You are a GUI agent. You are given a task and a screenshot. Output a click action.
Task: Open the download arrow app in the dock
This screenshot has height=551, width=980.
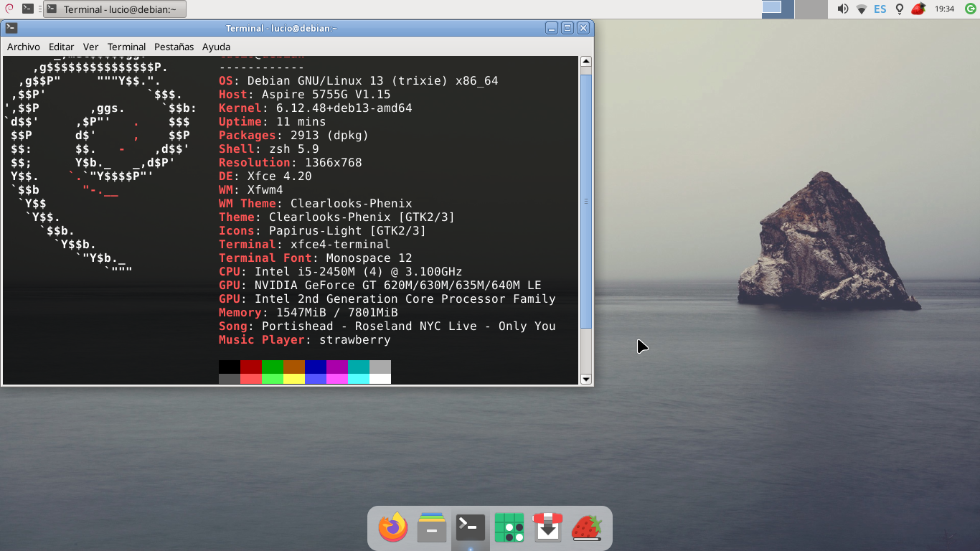coord(547,528)
